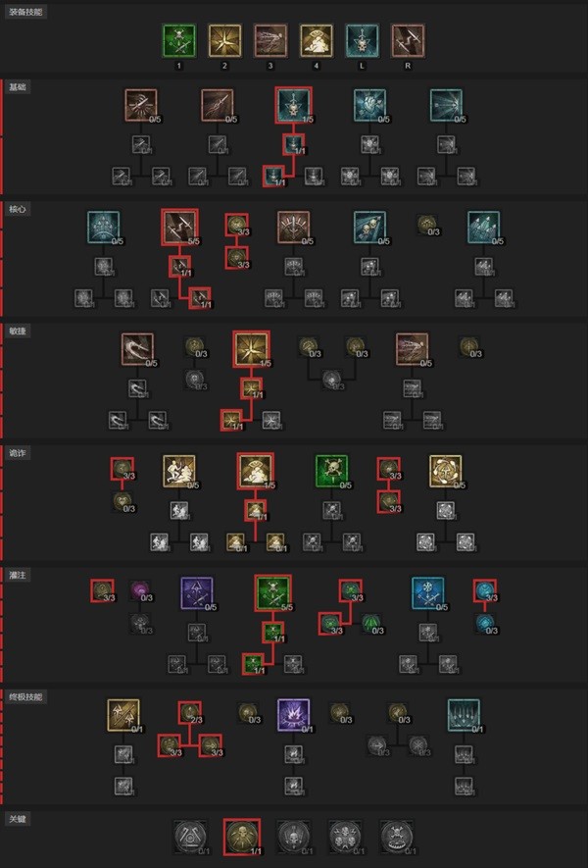The height and width of the screenshot is (868, 588).
Task: Click the selected 1/1 key passive in 关键
Action: pyautogui.click(x=242, y=837)
